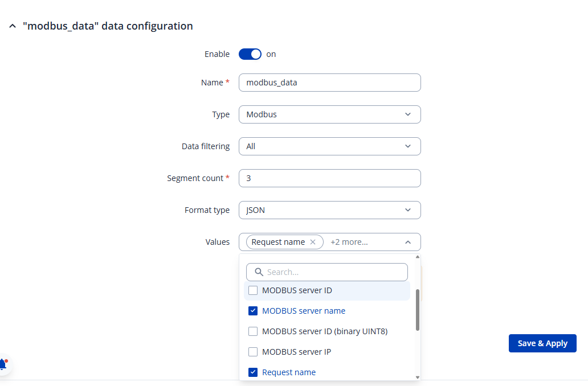
Task: Turn off the Enable toggle switch
Action: point(250,54)
